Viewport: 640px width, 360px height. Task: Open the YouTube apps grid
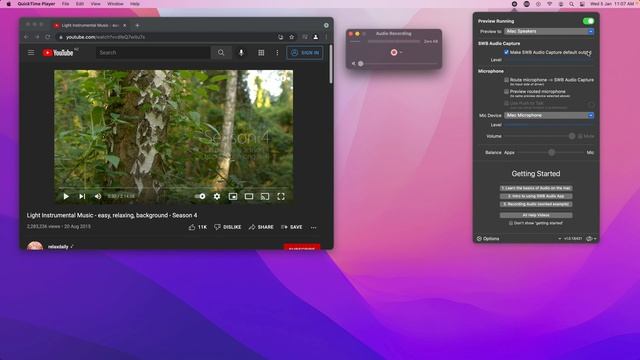[261, 53]
